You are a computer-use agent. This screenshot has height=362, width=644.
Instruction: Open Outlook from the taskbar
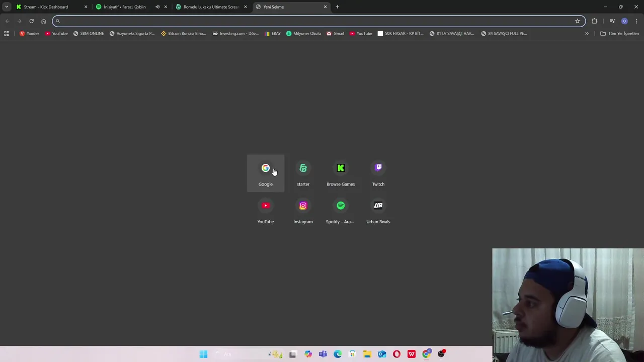pos(382,354)
